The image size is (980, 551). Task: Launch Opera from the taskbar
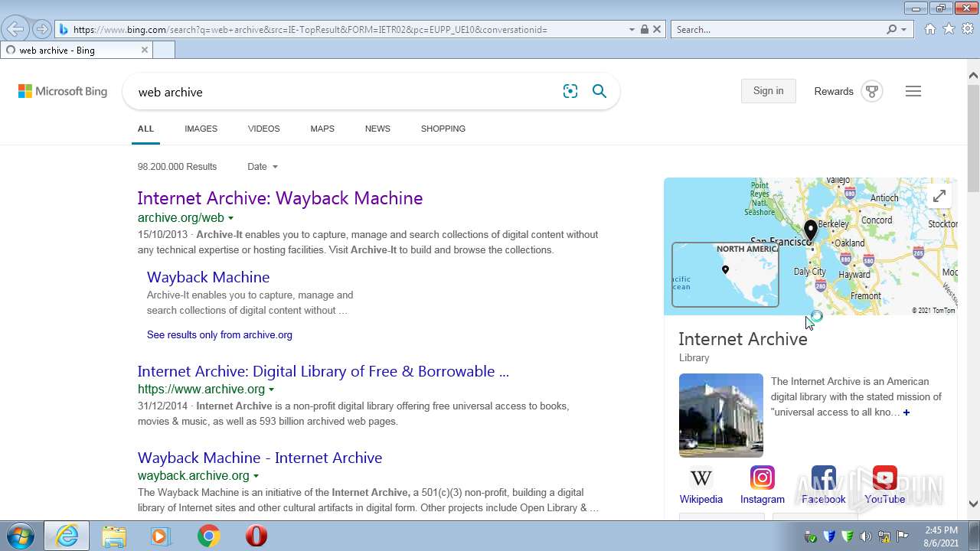256,536
